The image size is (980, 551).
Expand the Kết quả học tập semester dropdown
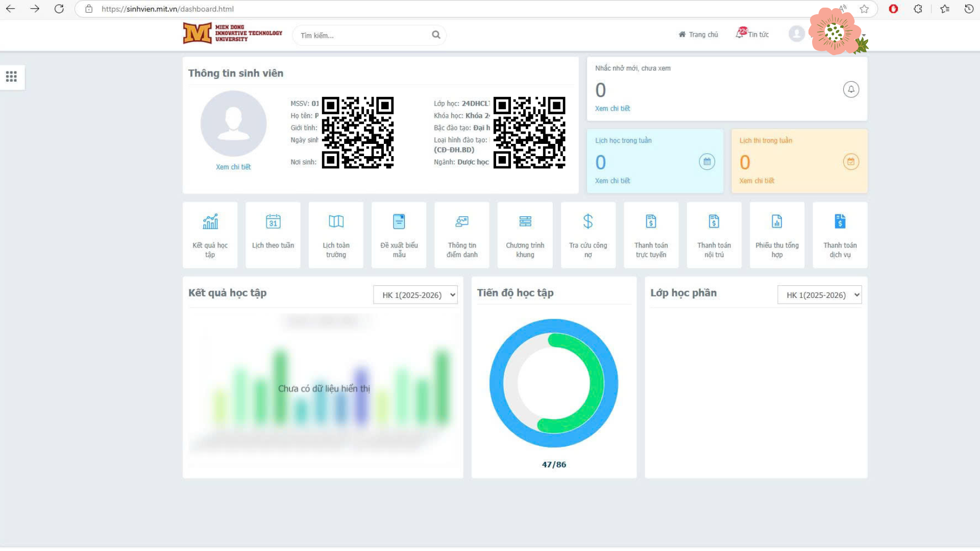[x=415, y=295]
